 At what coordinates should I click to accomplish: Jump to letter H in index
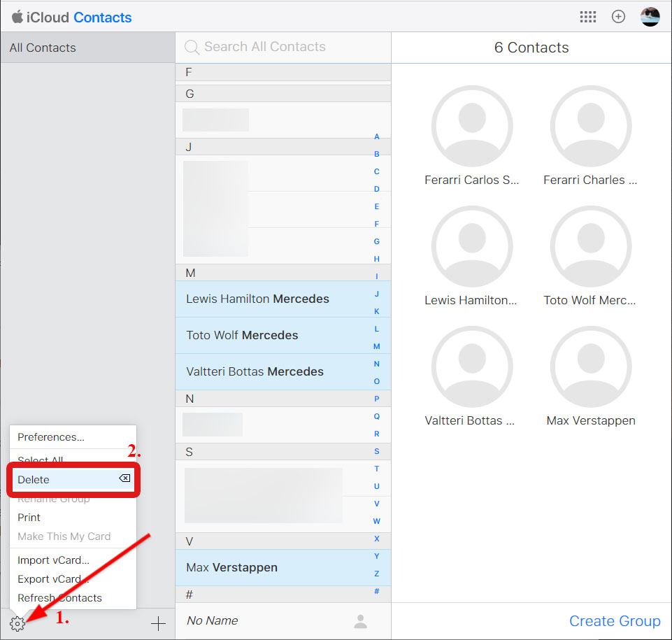[377, 259]
